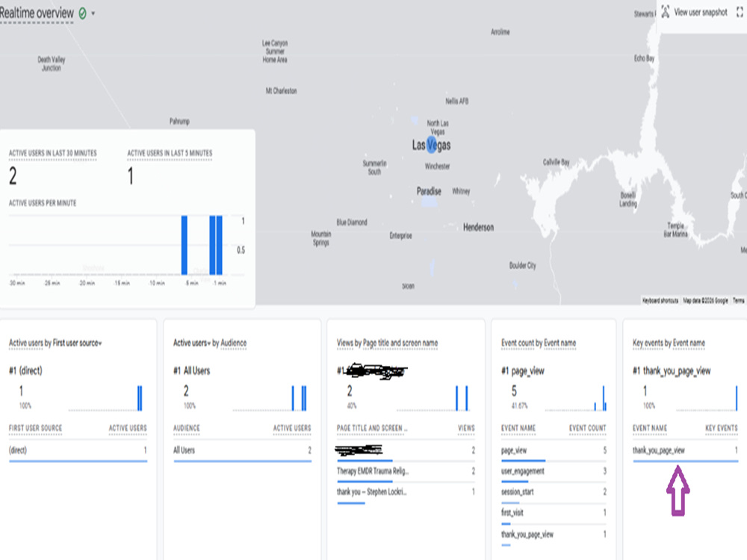Click the Map data Google attribution text
Viewport: 747px width, 560px height.
(x=706, y=300)
